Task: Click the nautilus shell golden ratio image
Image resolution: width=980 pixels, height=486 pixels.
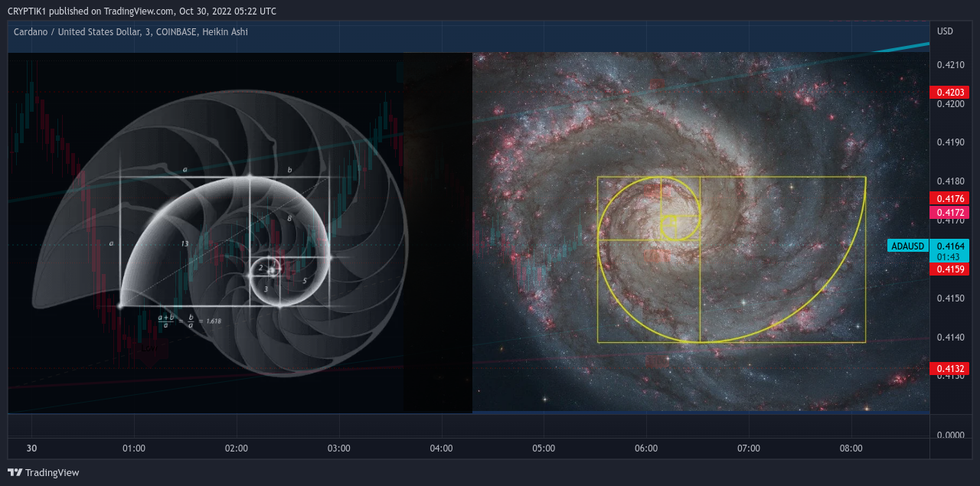Action: pyautogui.click(x=218, y=233)
